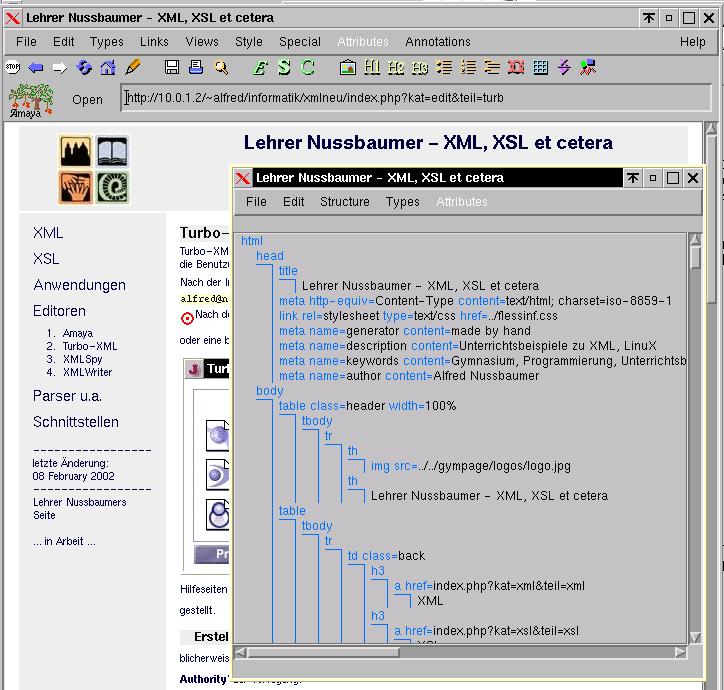Open the Lehrer Nussbaumers Seite link

tap(79, 508)
